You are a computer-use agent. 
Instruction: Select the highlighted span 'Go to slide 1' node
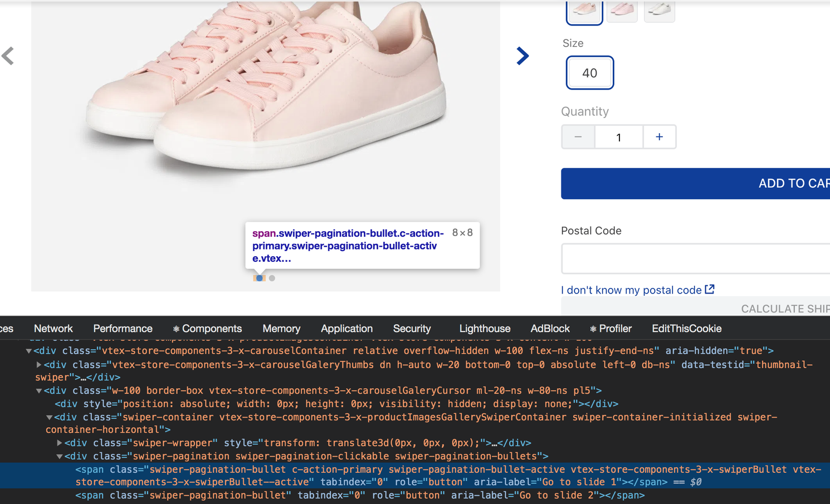pos(415,476)
